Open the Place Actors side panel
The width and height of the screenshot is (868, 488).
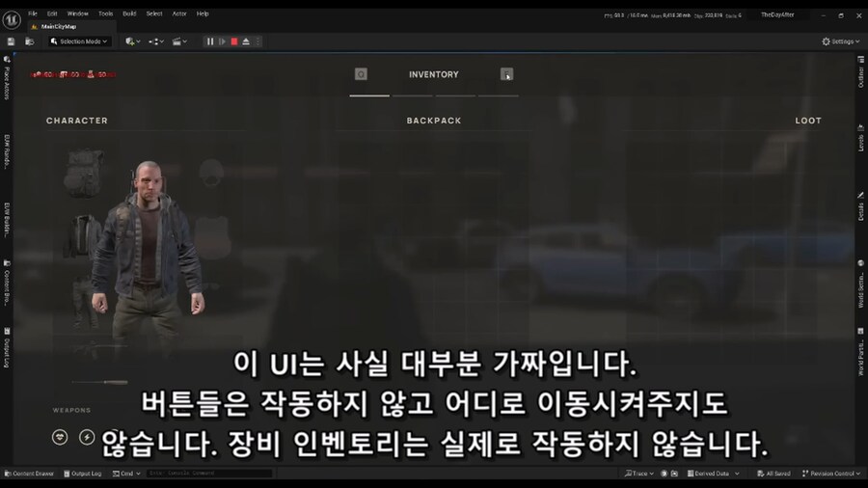tap(7, 77)
